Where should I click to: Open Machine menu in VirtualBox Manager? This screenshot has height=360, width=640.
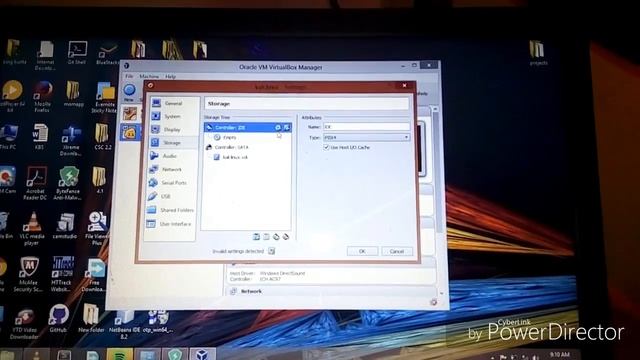pos(149,76)
